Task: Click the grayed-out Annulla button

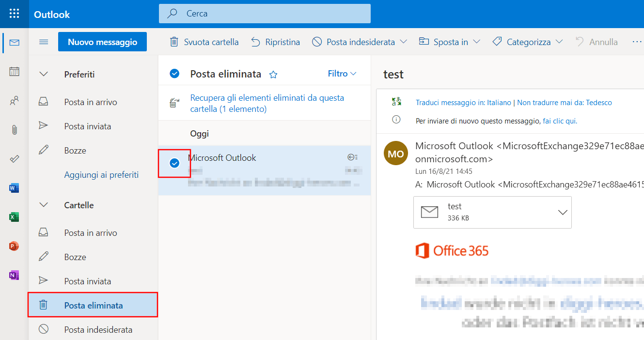Action: click(x=597, y=42)
